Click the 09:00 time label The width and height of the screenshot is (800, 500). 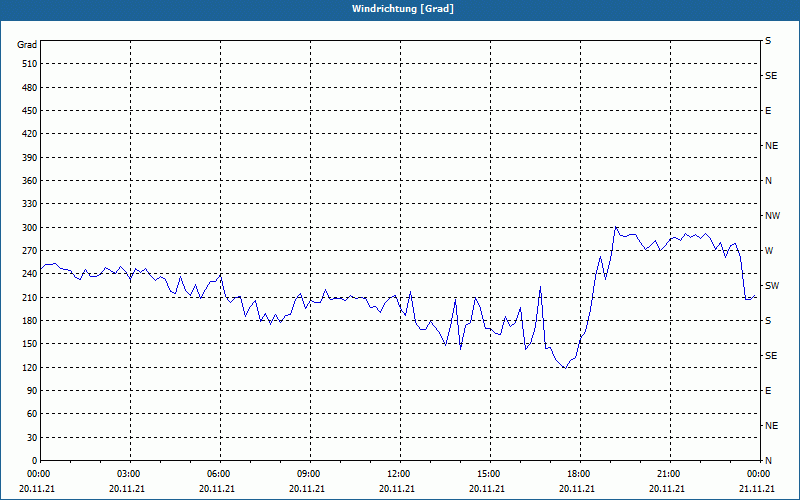(310, 474)
